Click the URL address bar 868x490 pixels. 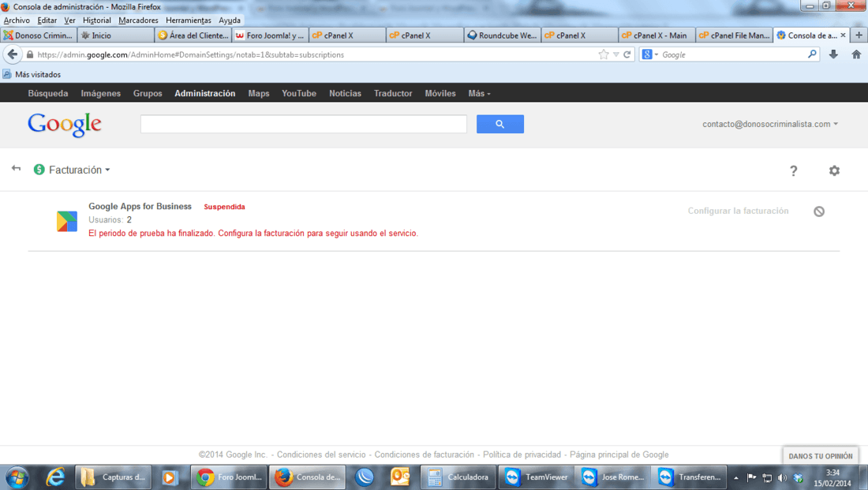click(x=316, y=54)
